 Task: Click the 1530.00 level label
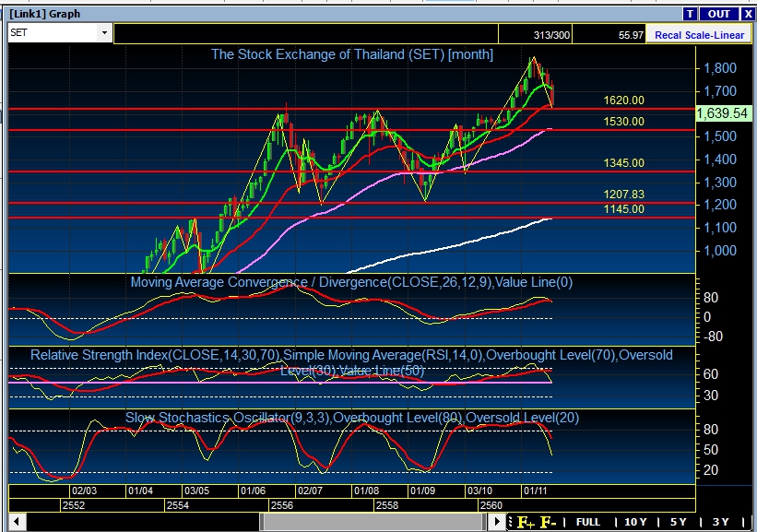coord(623,122)
